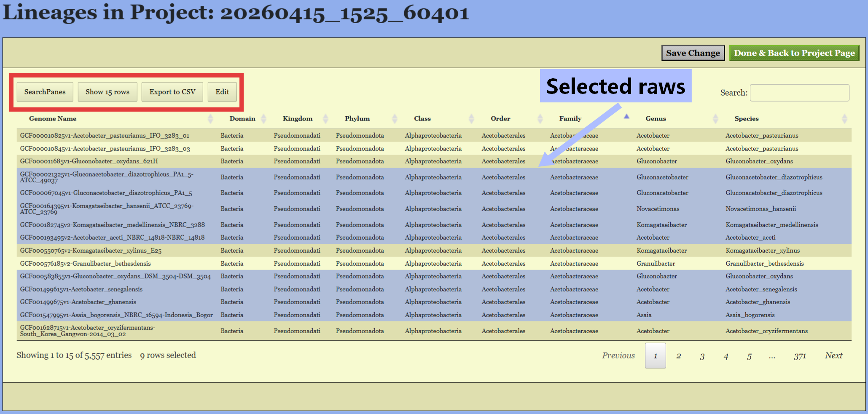Open the Show 15 rows menu
This screenshot has width=868, height=414.
107,92
